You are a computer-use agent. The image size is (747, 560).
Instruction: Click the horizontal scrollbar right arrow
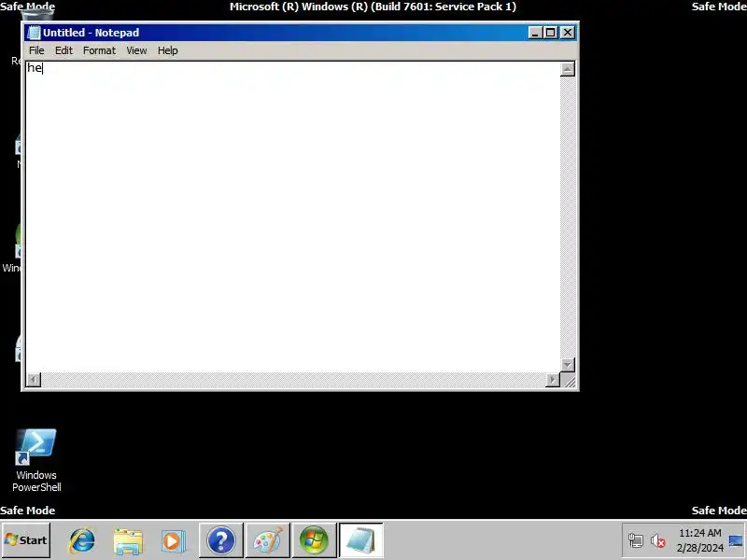(553, 380)
